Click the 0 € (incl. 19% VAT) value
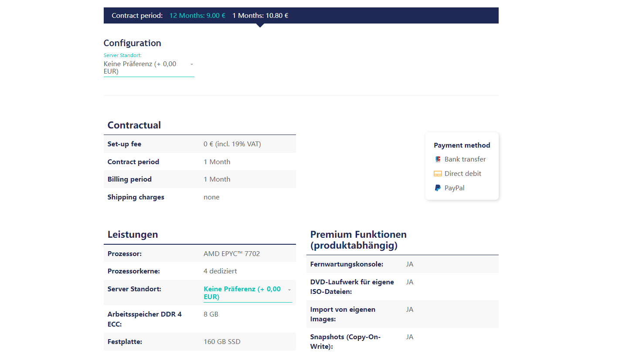The height and width of the screenshot is (364, 629). (x=232, y=144)
